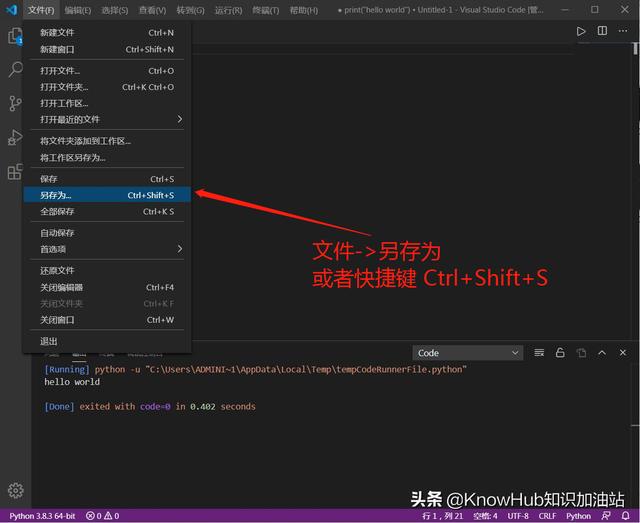The width and height of the screenshot is (640, 523).
Task: Select 另存为... menu entry
Action: (x=107, y=195)
